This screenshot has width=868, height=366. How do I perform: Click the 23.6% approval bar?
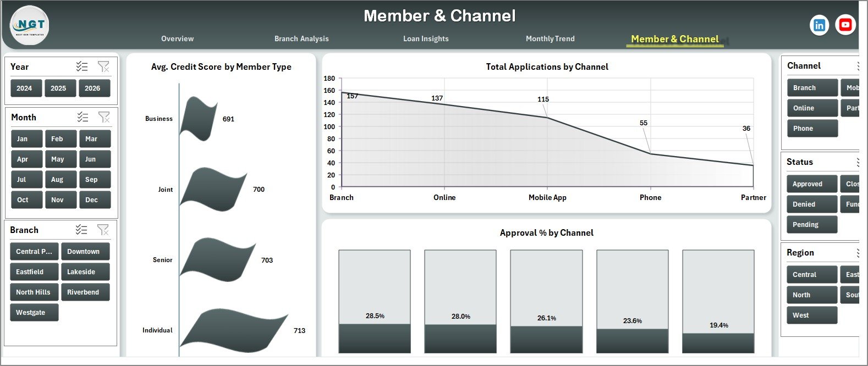tap(633, 341)
